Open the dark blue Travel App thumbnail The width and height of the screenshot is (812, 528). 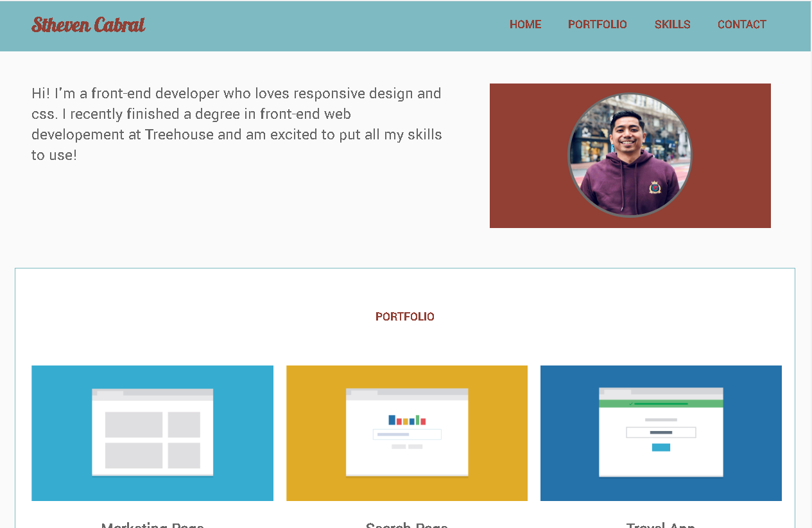click(661, 433)
